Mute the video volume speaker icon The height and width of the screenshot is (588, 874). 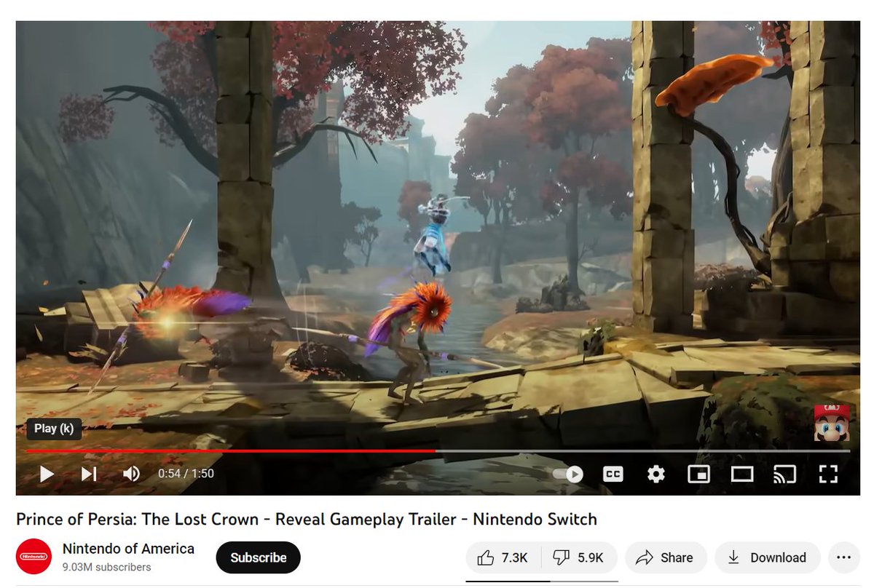131,474
